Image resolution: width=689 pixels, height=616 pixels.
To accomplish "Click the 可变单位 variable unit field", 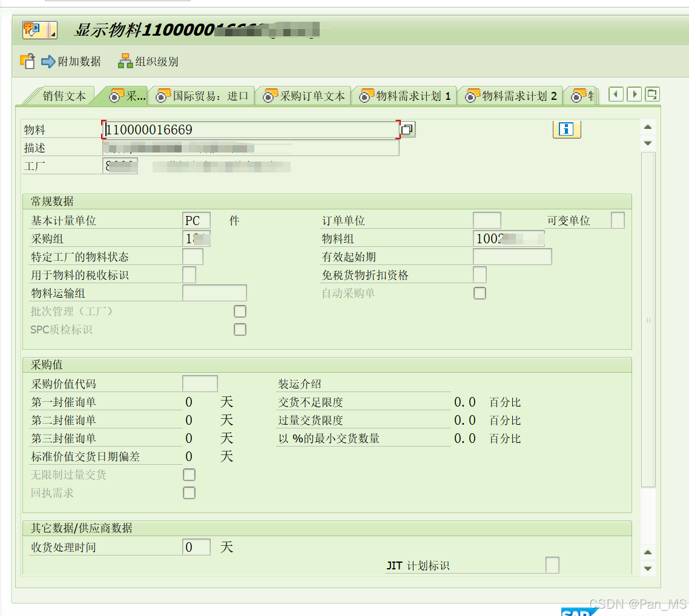I will [x=618, y=220].
